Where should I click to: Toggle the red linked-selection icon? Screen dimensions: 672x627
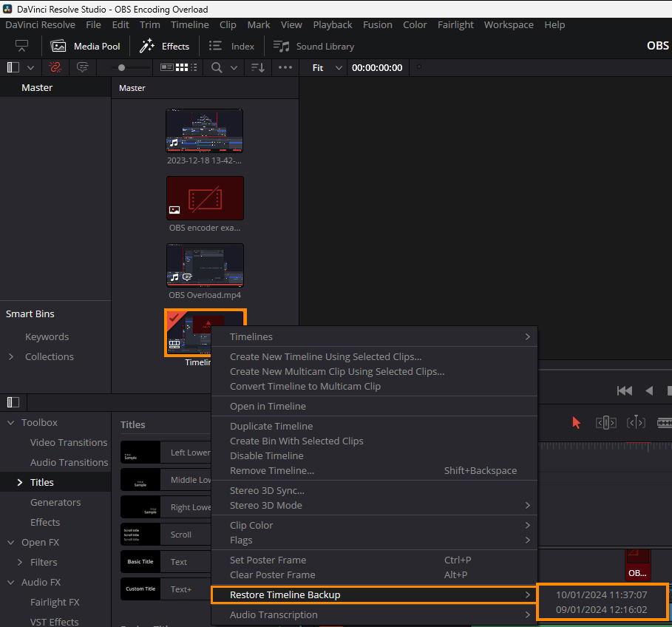tap(55, 67)
